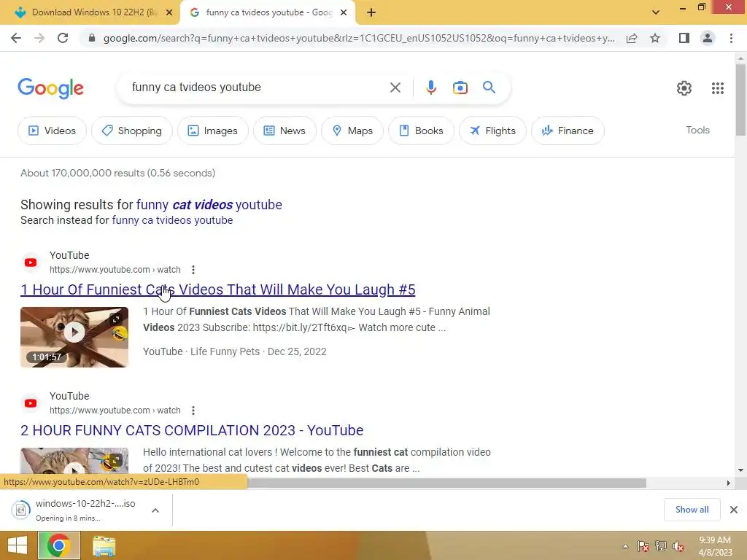Follow the corrected 'funny cat videos youtube' link
Screen dimensions: 747x560
click(209, 205)
